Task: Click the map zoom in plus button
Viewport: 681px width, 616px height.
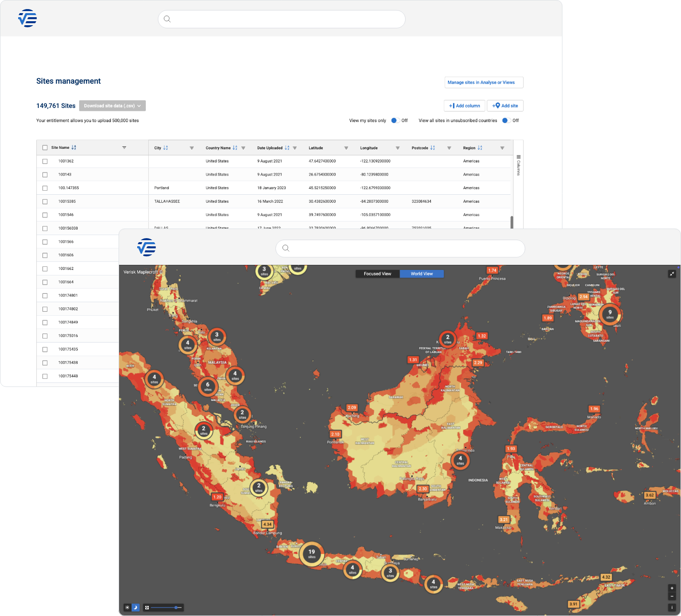Action: coord(671,588)
